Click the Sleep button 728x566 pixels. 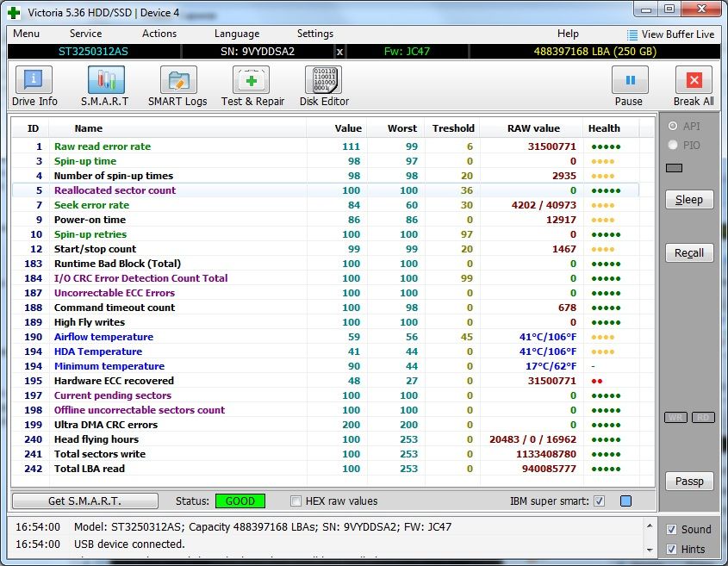pos(689,200)
